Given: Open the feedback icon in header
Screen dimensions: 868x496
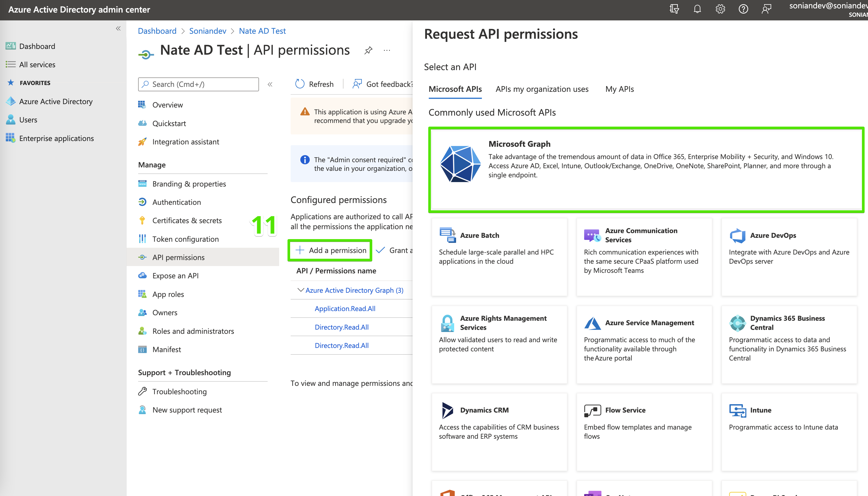Looking at the screenshot, I should tap(766, 9).
